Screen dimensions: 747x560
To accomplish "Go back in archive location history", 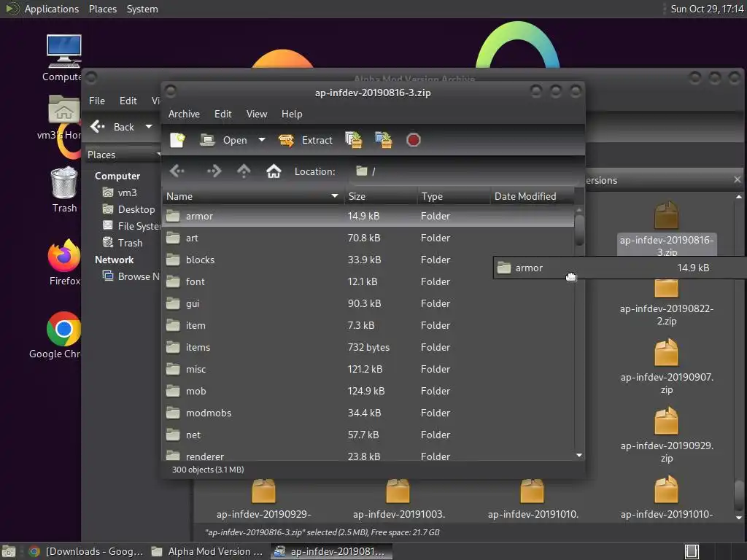I will point(177,171).
